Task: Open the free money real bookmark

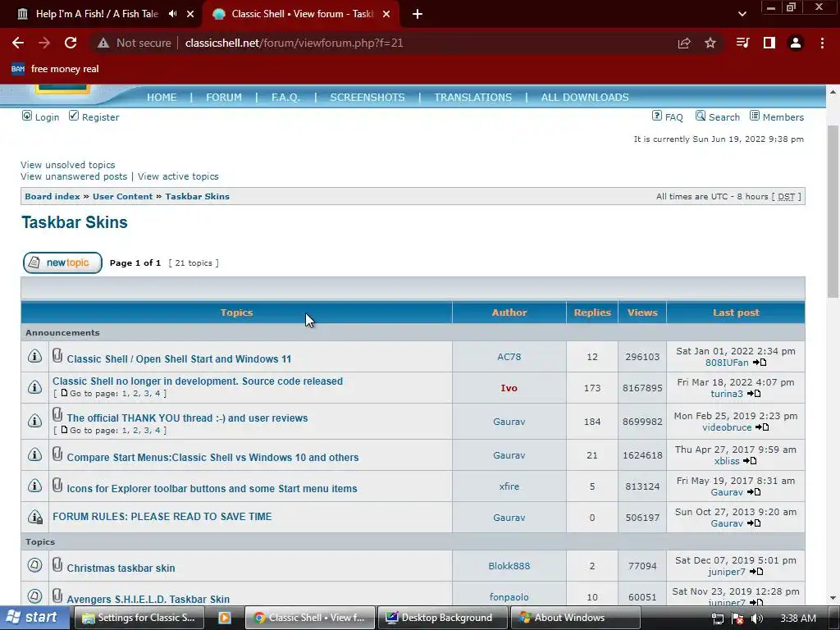Action: 55,69
